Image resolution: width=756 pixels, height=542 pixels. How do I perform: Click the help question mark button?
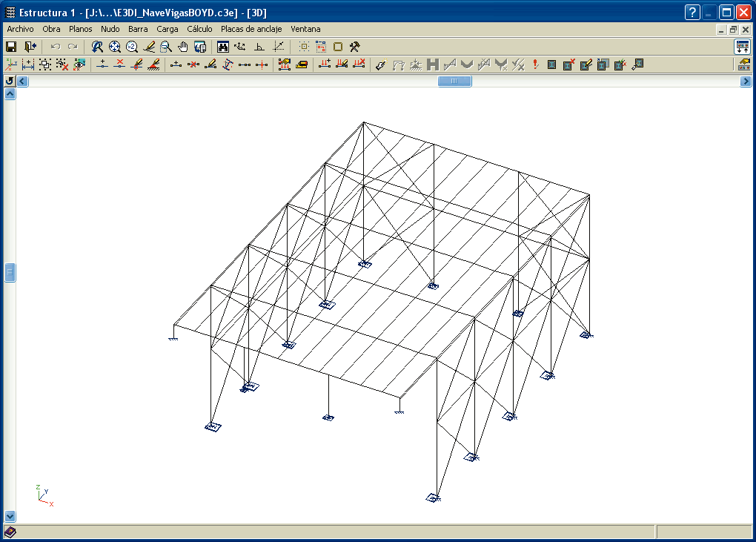692,12
